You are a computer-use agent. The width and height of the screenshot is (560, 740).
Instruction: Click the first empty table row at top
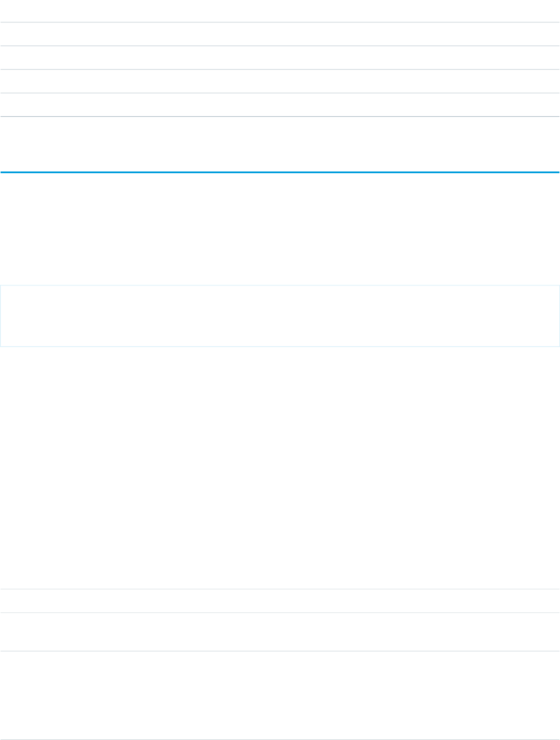(279, 12)
